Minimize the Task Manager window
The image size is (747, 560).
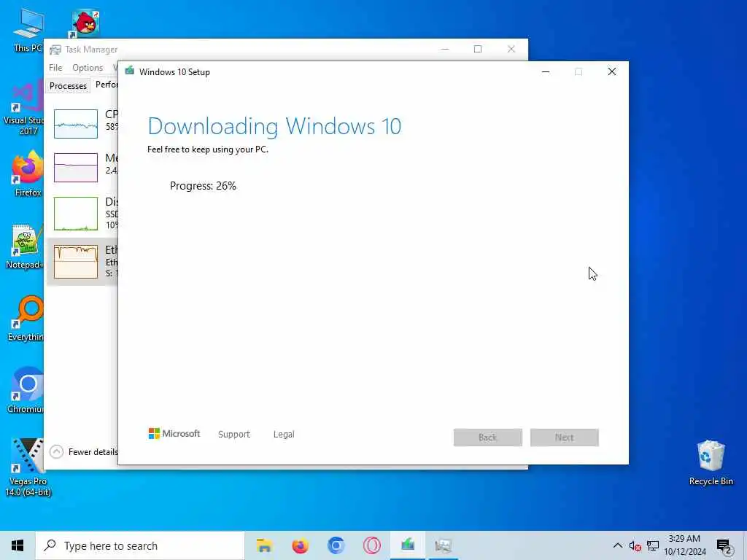pyautogui.click(x=445, y=49)
